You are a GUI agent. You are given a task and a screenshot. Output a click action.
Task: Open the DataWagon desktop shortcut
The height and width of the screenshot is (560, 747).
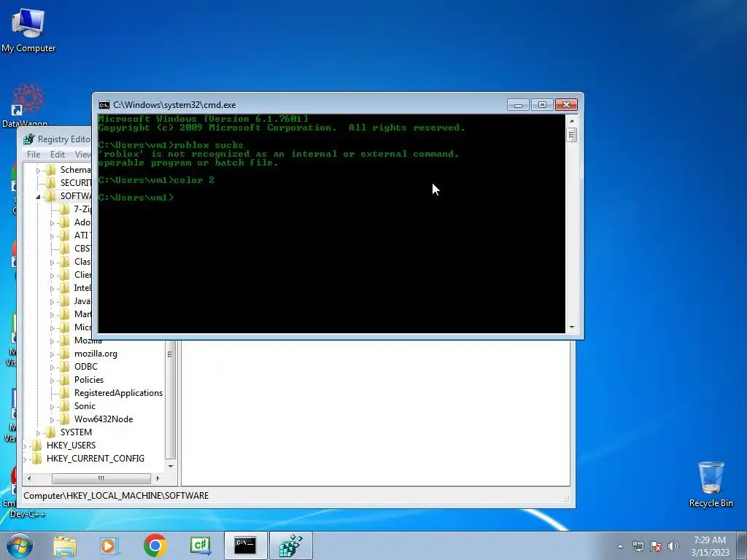(x=26, y=106)
